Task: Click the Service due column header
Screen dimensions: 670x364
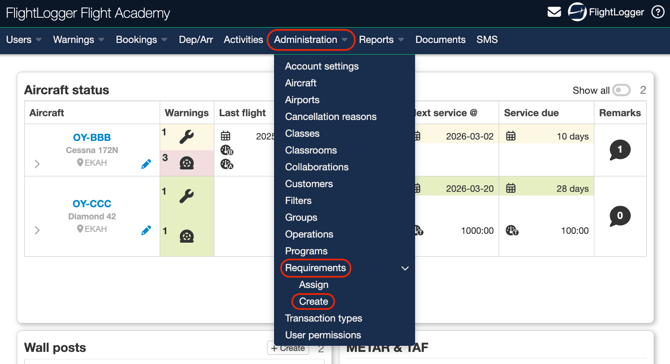Action: point(531,113)
